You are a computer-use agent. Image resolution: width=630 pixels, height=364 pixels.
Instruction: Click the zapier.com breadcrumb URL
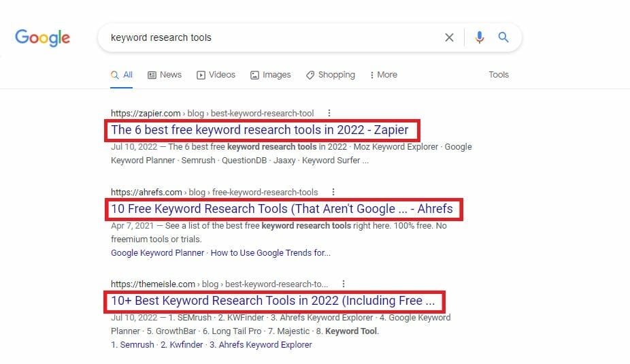212,114
